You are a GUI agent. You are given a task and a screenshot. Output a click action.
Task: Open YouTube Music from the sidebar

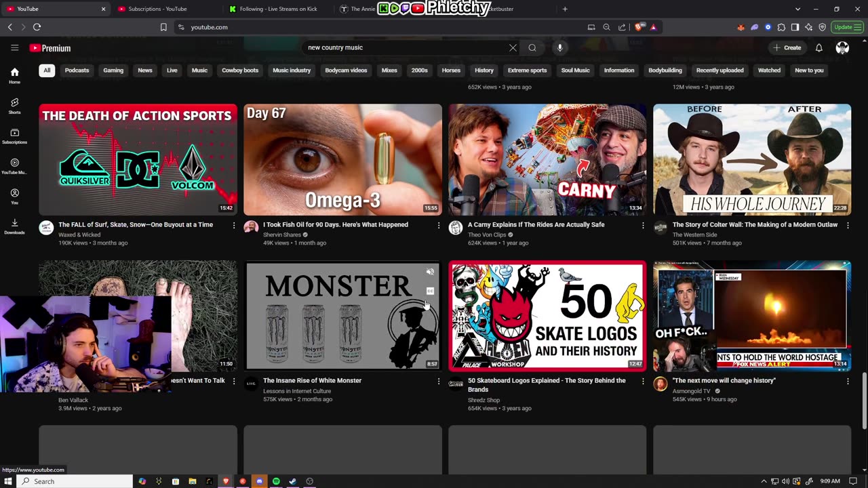coord(14,166)
